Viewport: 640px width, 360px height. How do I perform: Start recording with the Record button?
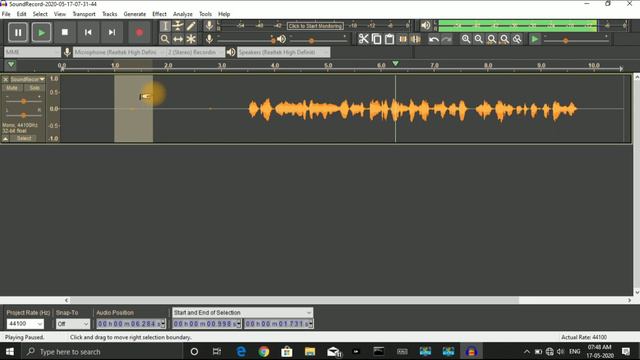139,32
